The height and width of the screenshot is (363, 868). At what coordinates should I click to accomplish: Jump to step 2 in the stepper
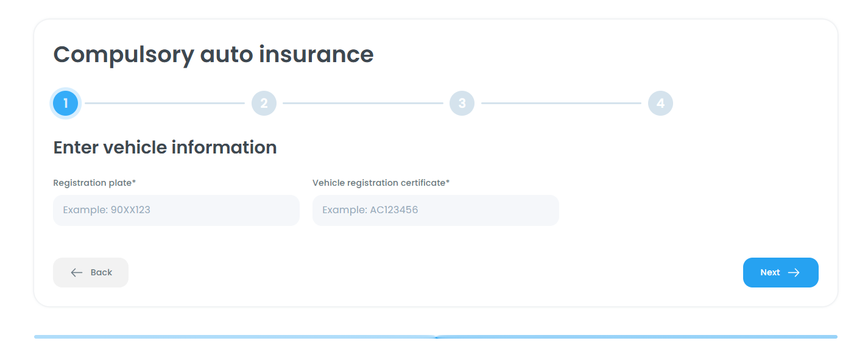click(x=264, y=104)
